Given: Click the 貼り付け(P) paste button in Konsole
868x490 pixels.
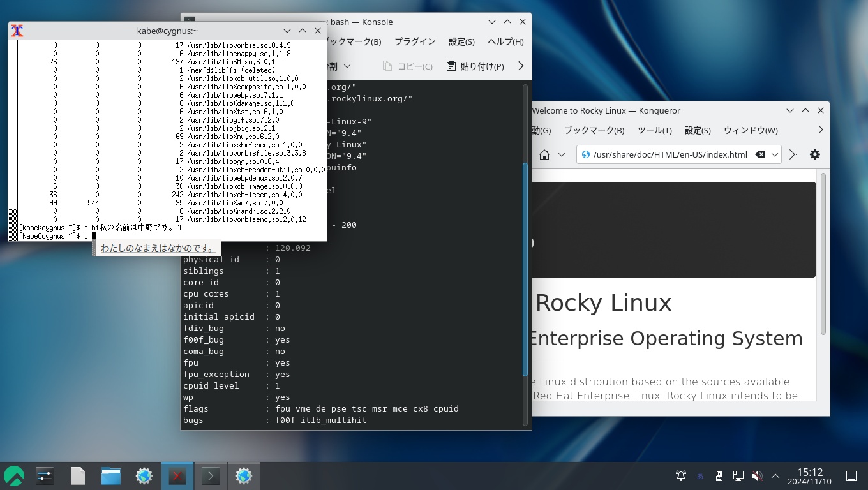Looking at the screenshot, I should pos(475,66).
